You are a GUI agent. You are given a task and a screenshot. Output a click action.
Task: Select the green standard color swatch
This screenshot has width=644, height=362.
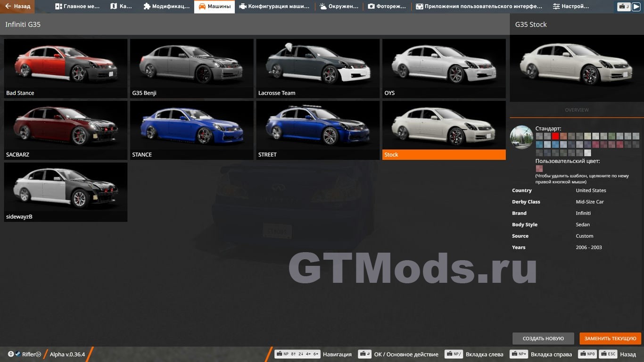click(612, 136)
